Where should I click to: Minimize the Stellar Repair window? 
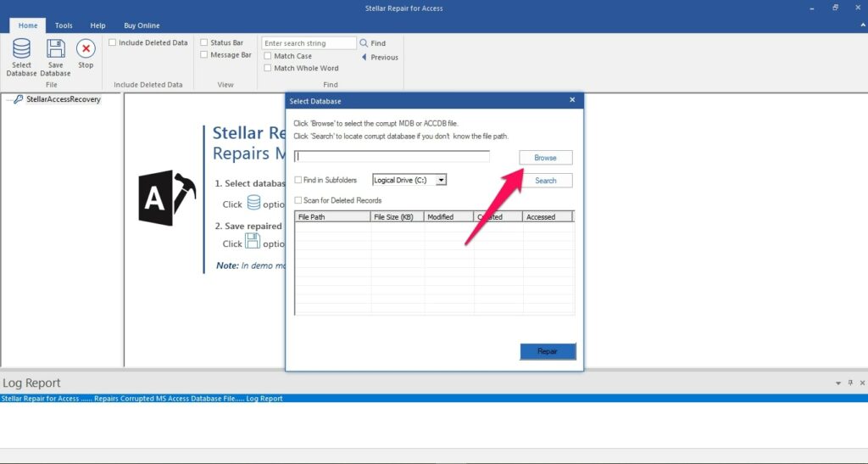[x=812, y=8]
